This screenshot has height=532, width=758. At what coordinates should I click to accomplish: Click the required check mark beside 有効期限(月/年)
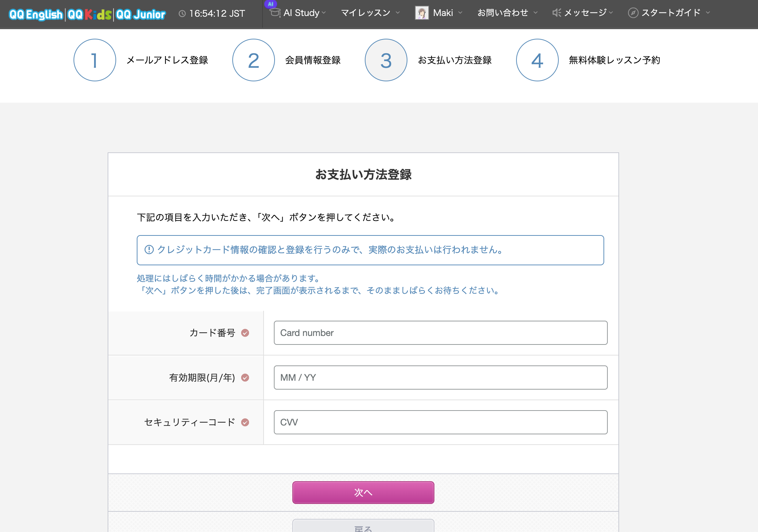(245, 378)
